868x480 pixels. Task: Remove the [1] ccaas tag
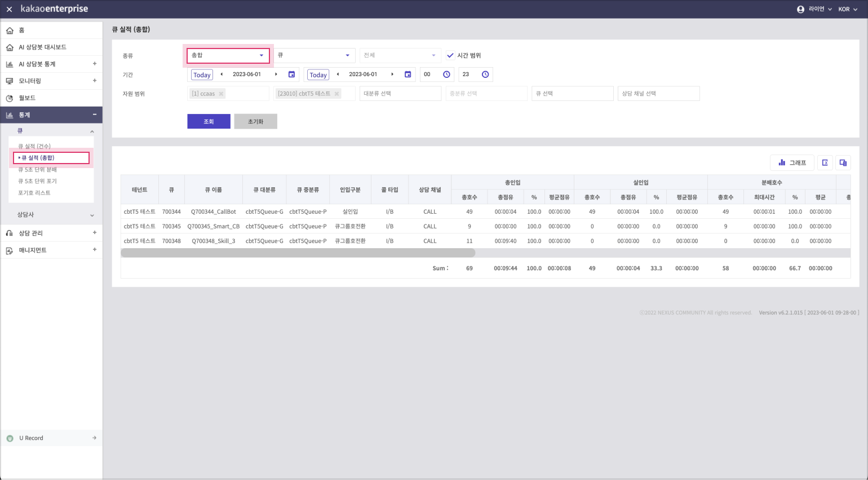tap(221, 94)
